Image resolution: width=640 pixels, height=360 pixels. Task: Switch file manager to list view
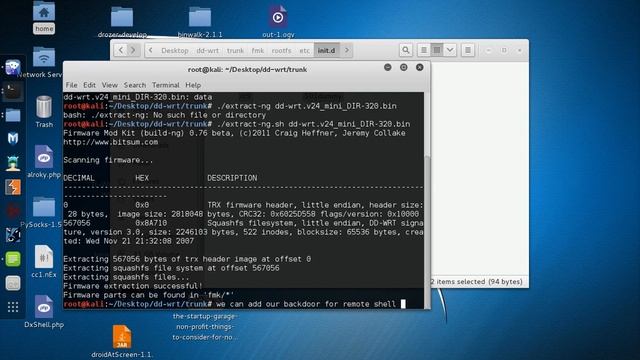click(424, 50)
